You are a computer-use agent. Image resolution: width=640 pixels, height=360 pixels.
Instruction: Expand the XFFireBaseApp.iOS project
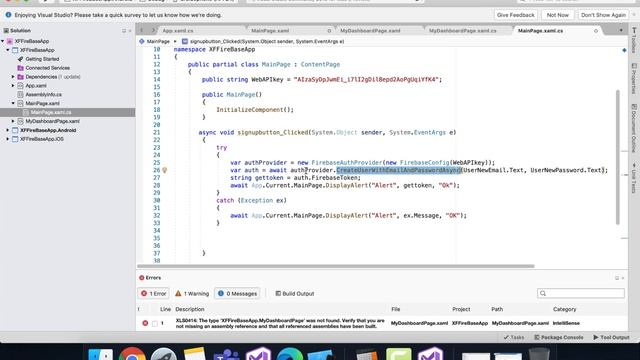coord(8,139)
